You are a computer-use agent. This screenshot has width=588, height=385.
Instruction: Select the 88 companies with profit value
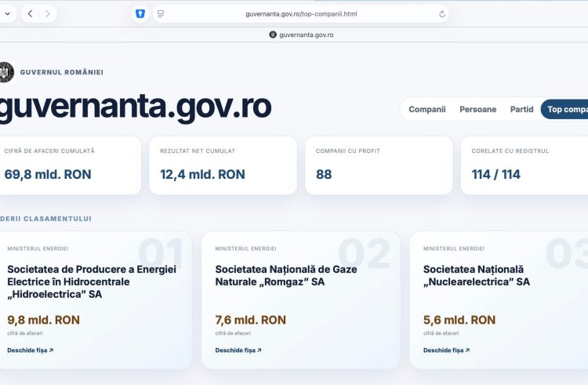(324, 174)
